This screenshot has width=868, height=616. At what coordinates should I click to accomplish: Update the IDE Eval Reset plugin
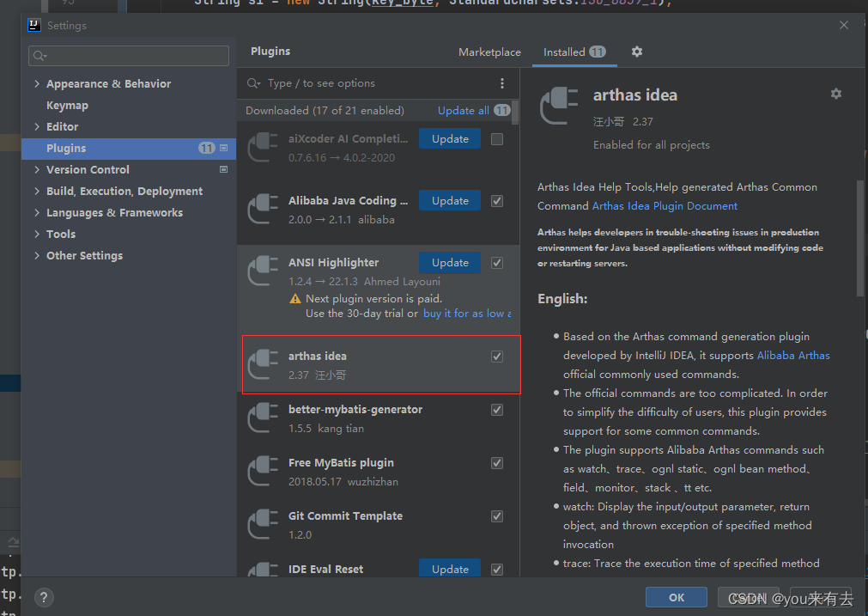[450, 569]
